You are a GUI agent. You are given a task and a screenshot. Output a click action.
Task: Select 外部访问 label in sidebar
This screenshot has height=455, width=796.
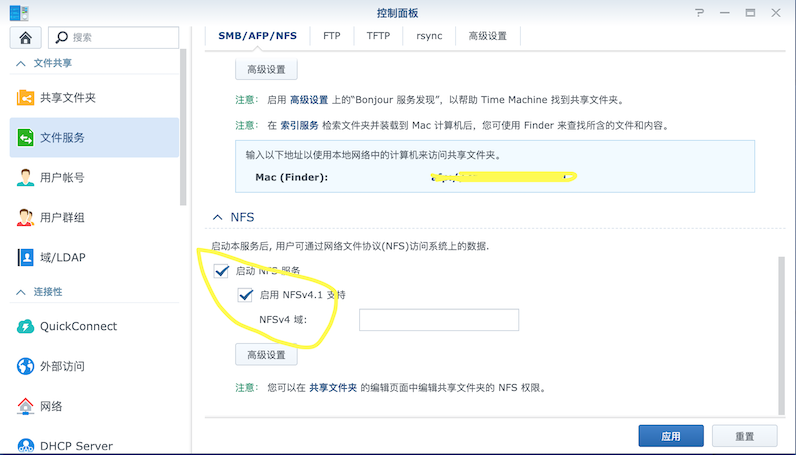tap(62, 366)
